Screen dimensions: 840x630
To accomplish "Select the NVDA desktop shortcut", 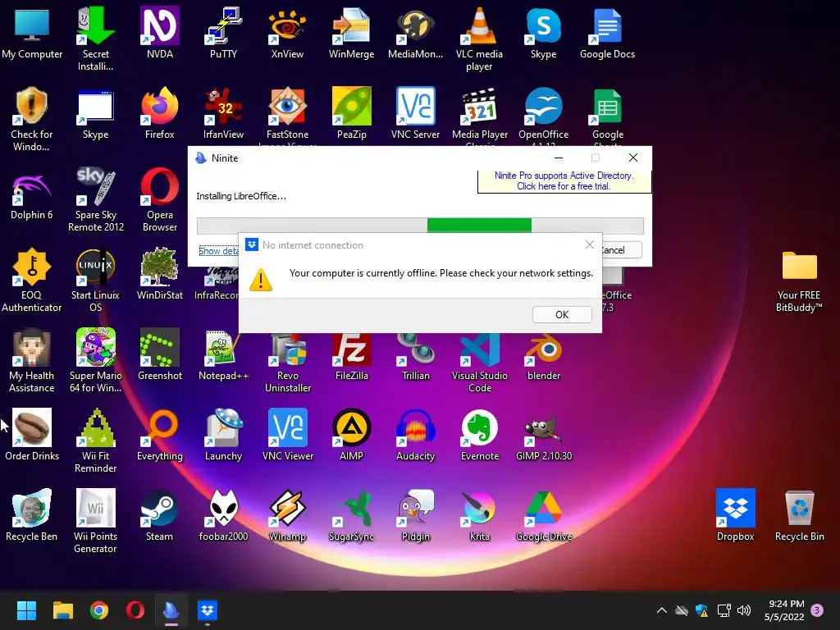I will tap(160, 33).
